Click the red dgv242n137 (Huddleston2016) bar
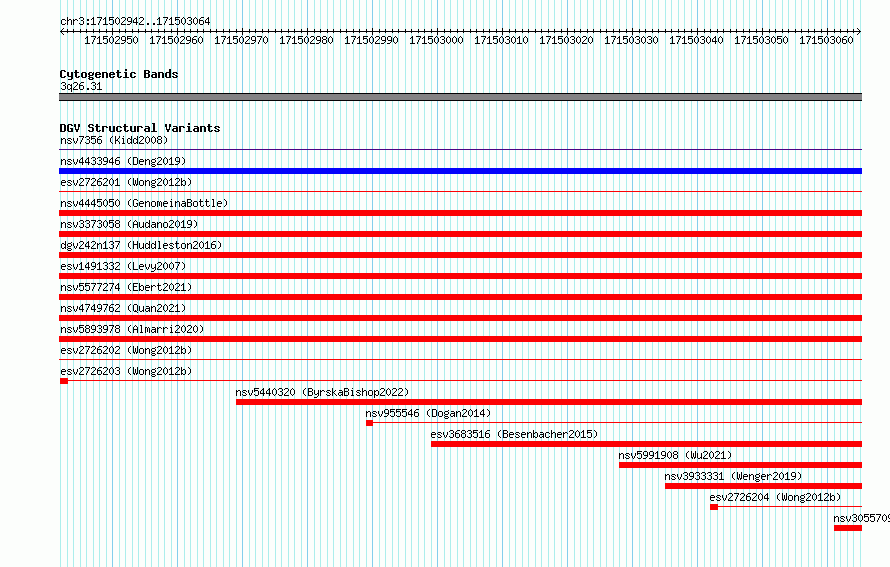890x567 pixels. [x=460, y=255]
